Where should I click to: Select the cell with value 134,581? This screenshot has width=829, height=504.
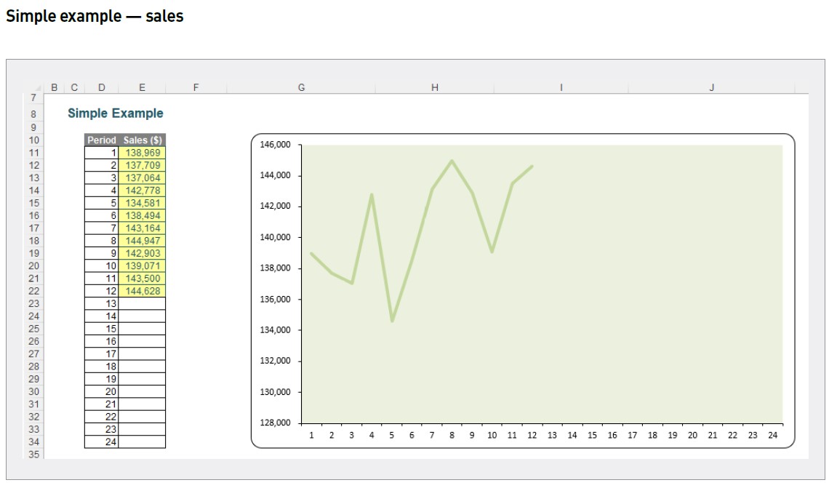tap(143, 203)
